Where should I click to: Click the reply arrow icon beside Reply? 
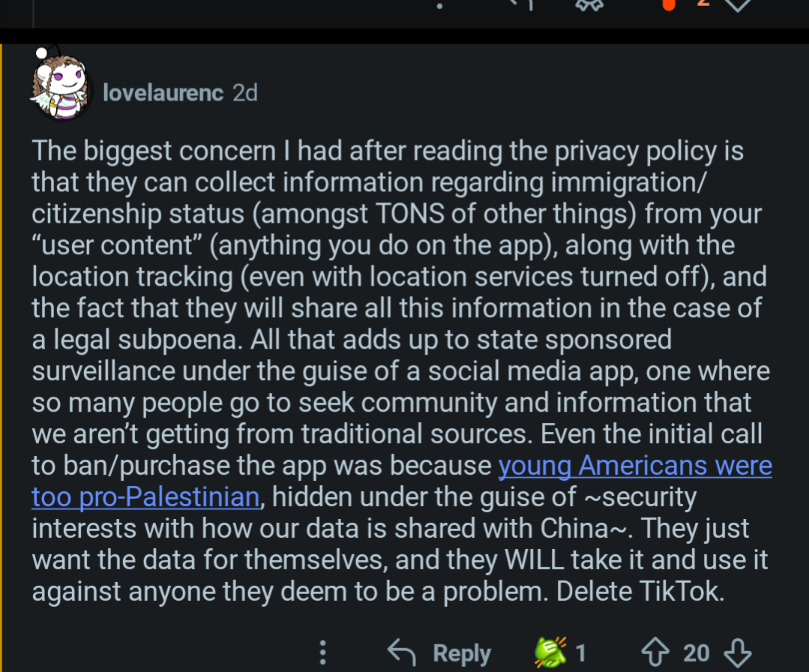[x=402, y=652]
